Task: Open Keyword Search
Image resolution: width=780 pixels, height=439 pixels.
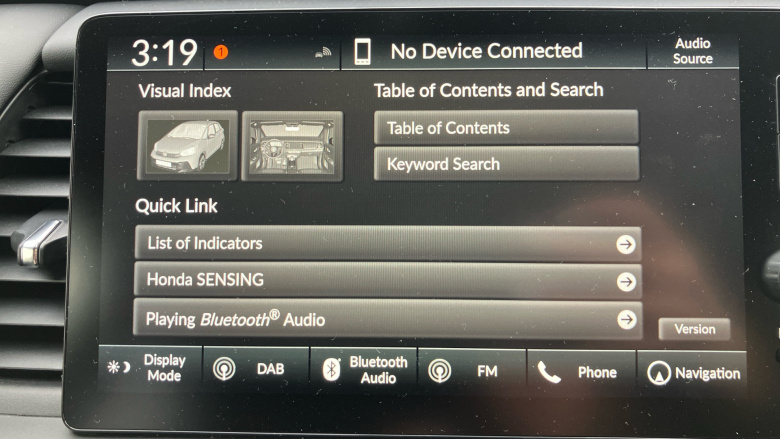Action: 506,164
